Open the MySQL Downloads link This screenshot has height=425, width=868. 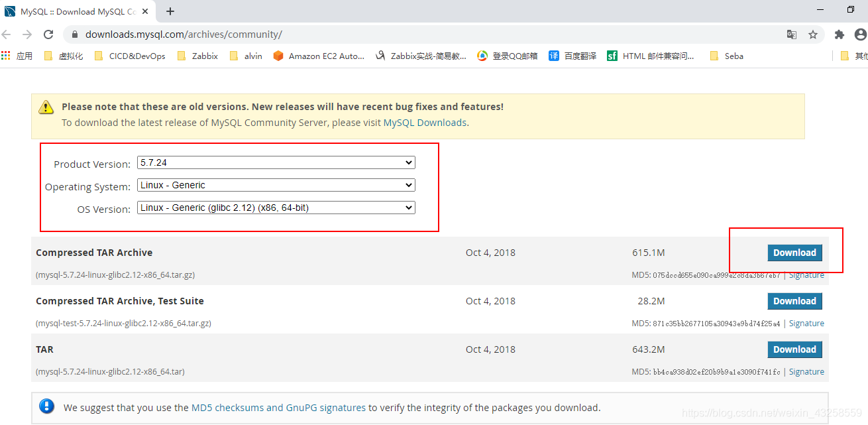(x=425, y=123)
